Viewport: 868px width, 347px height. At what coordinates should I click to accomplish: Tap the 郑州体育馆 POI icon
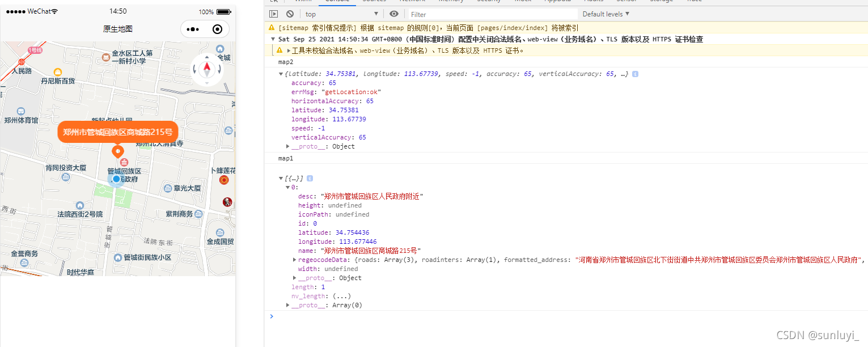coord(21,111)
